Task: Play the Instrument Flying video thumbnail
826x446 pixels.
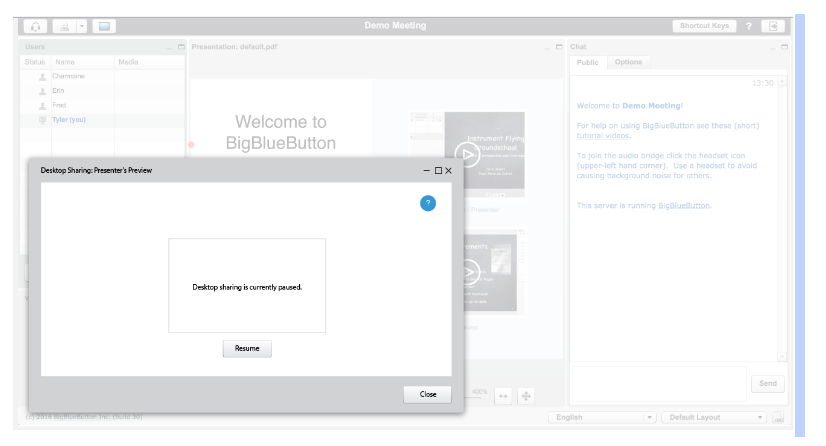Action: click(x=467, y=153)
